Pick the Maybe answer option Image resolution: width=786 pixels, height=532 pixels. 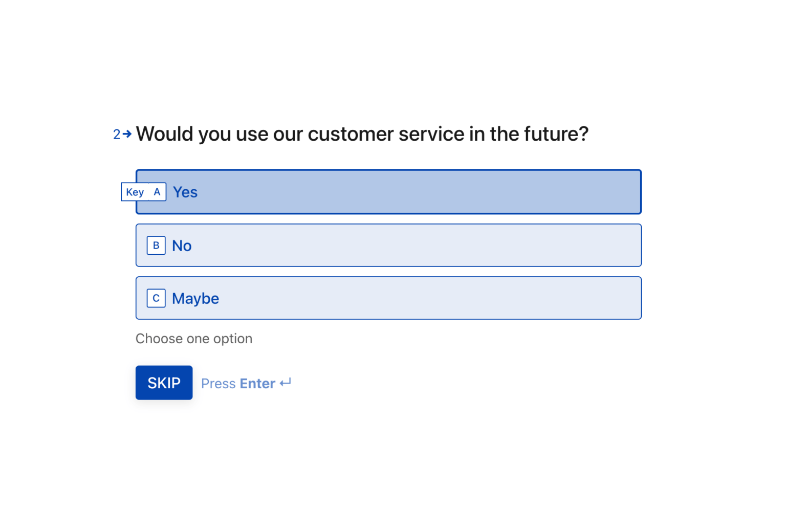[388, 298]
